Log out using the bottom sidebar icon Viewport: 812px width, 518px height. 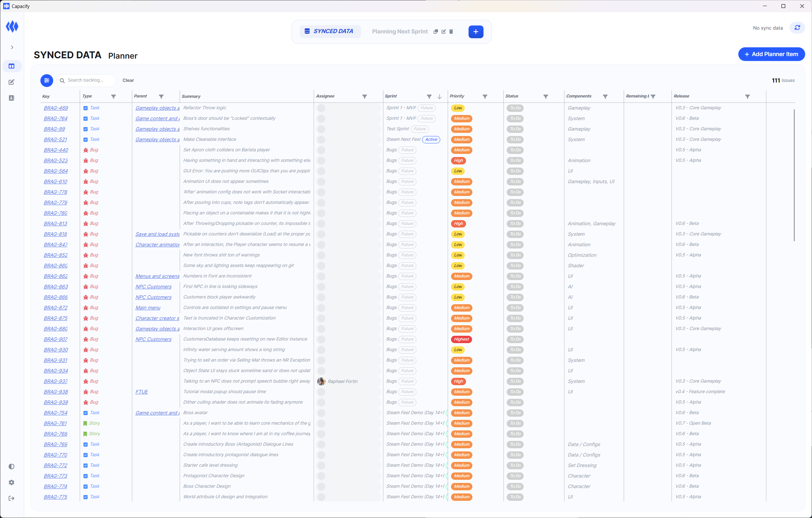pyautogui.click(x=12, y=499)
